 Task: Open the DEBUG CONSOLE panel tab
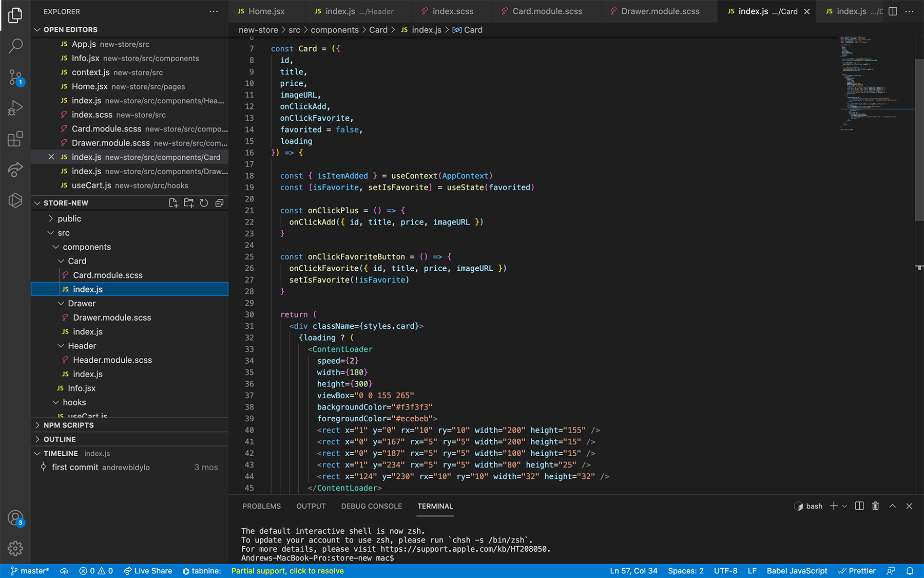[372, 506]
